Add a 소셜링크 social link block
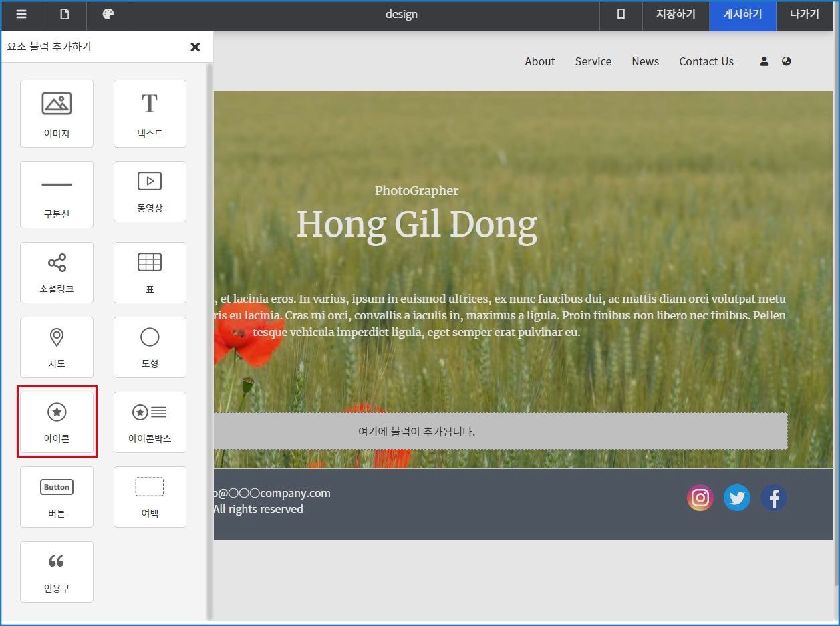 (x=57, y=272)
